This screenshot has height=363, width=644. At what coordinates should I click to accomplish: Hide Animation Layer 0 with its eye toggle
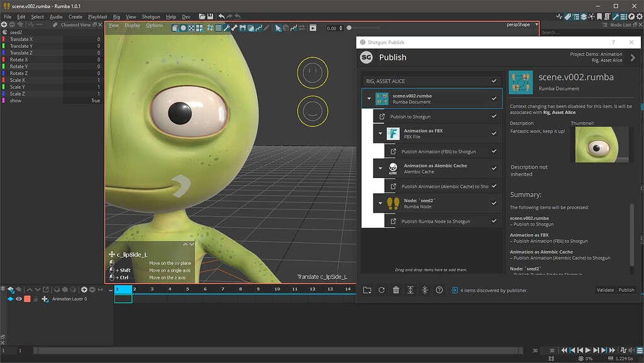(19, 298)
